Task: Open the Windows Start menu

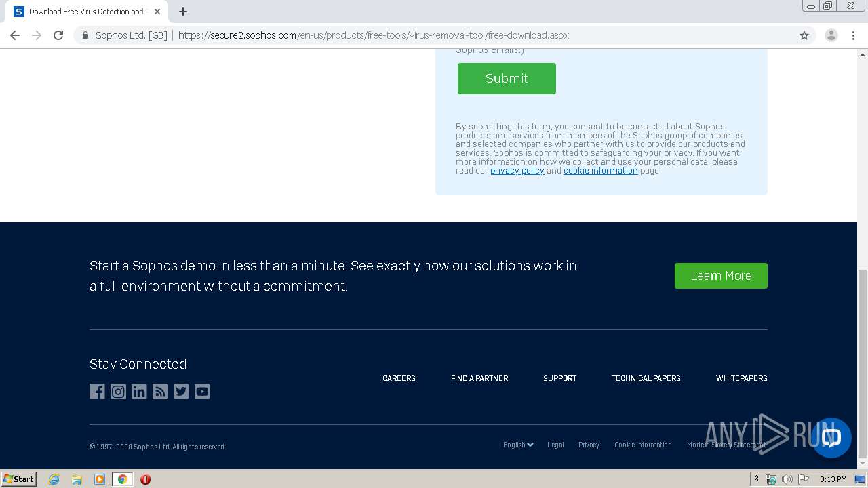Action: [19, 479]
